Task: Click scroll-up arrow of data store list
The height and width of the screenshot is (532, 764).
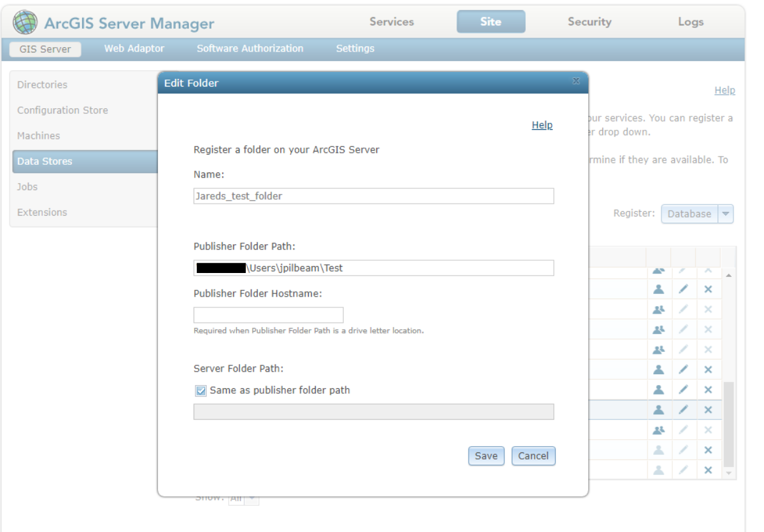Action: [x=729, y=276]
